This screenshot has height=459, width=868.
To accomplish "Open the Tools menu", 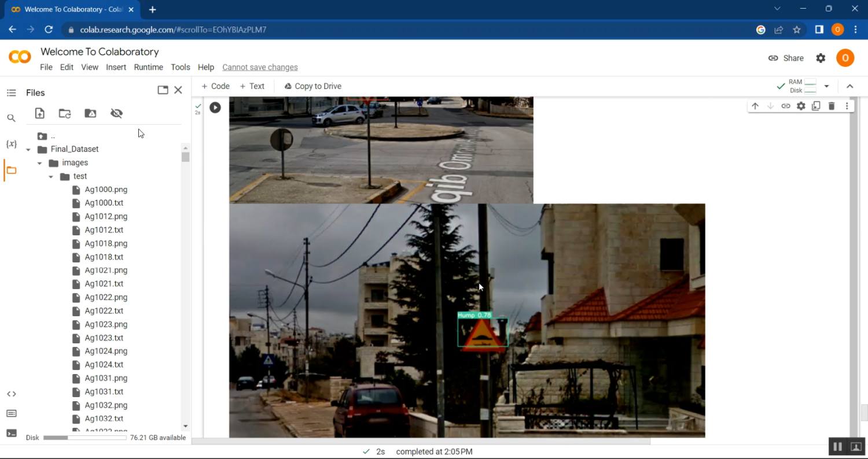I will point(180,67).
